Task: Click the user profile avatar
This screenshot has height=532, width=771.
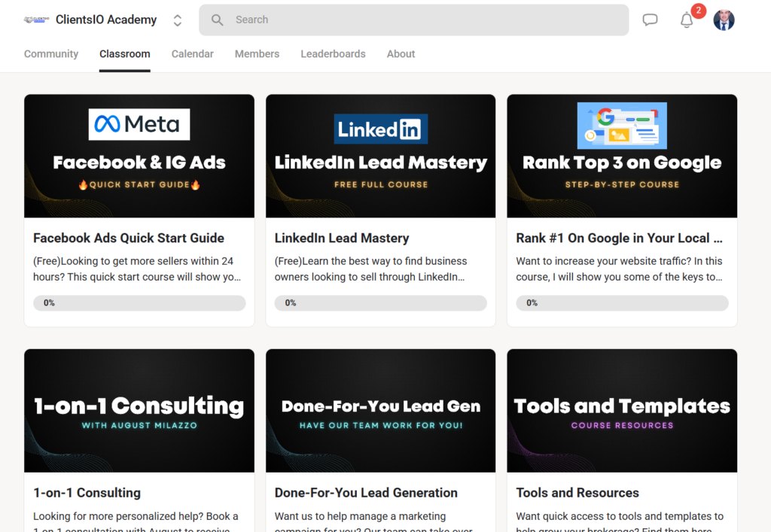Action: (x=724, y=20)
